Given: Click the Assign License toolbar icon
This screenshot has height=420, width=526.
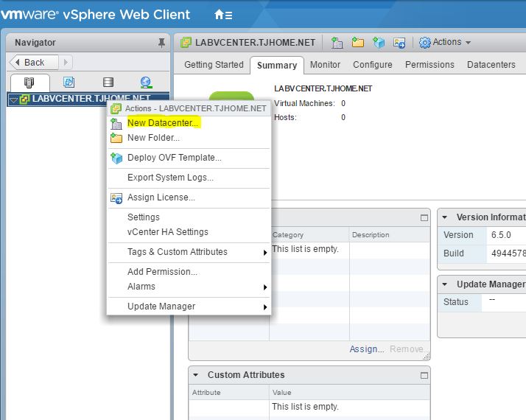Looking at the screenshot, I should (399, 43).
